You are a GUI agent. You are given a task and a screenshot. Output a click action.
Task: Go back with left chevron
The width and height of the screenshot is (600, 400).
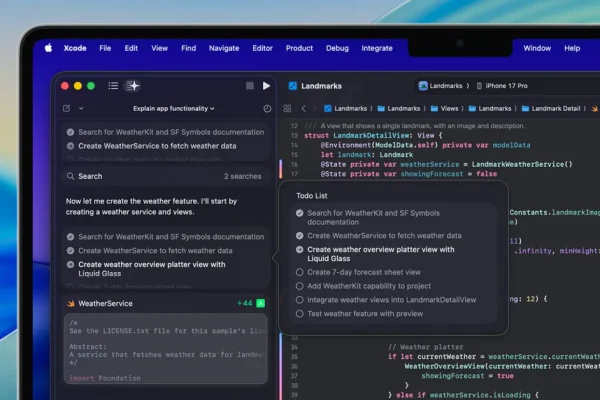[x=303, y=109]
